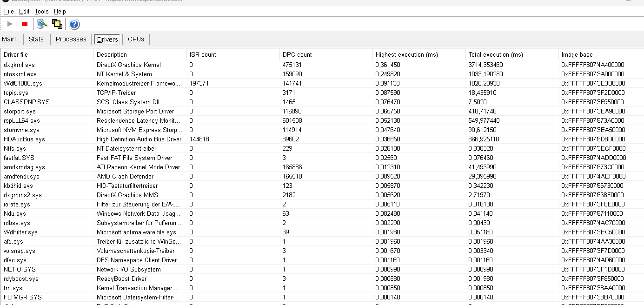Viewport: 644px width, 305px height.
Task: Click ISR count value 144818
Action: point(199,139)
